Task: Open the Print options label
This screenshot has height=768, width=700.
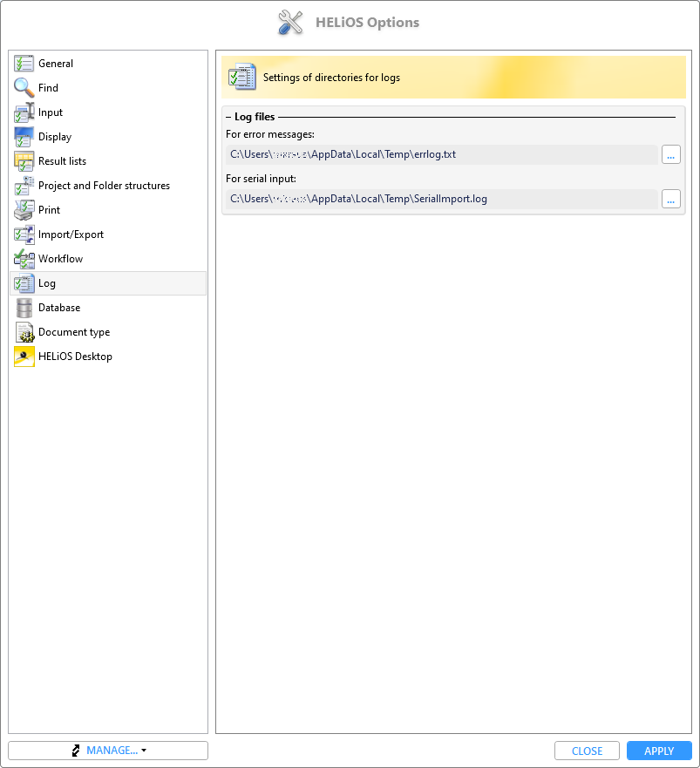Action: pos(50,210)
